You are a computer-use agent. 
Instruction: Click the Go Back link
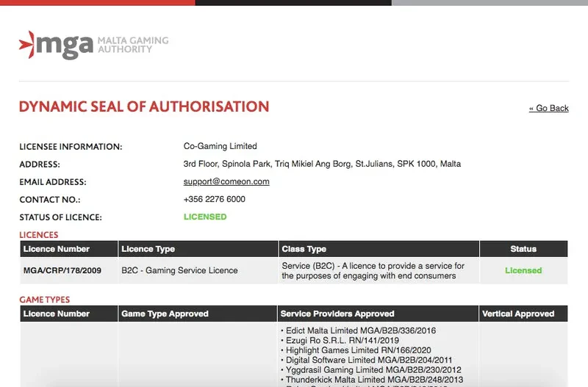[548, 108]
